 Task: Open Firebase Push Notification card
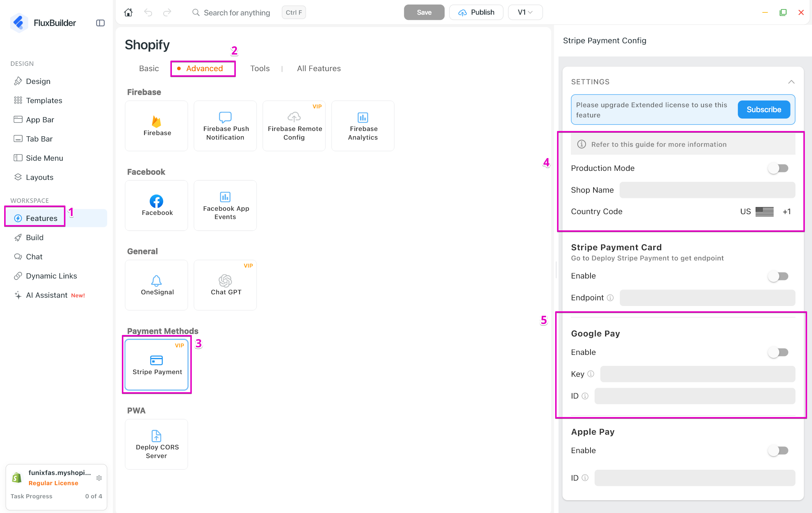[x=225, y=126]
